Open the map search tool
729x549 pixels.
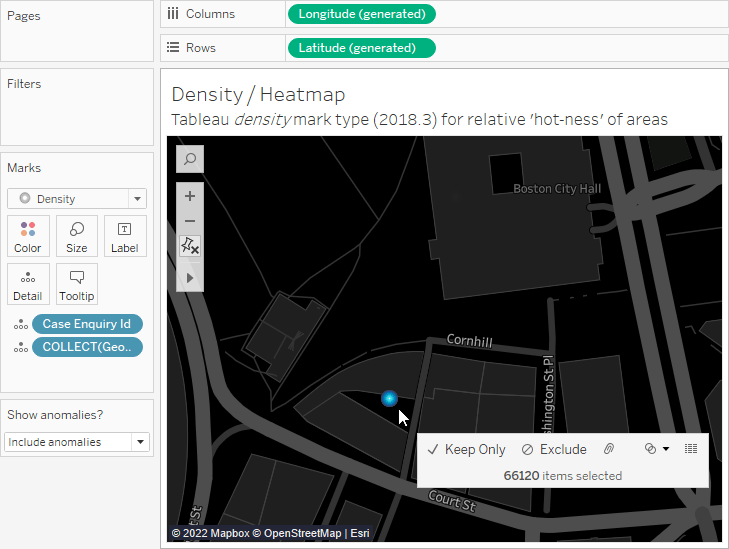click(x=190, y=159)
